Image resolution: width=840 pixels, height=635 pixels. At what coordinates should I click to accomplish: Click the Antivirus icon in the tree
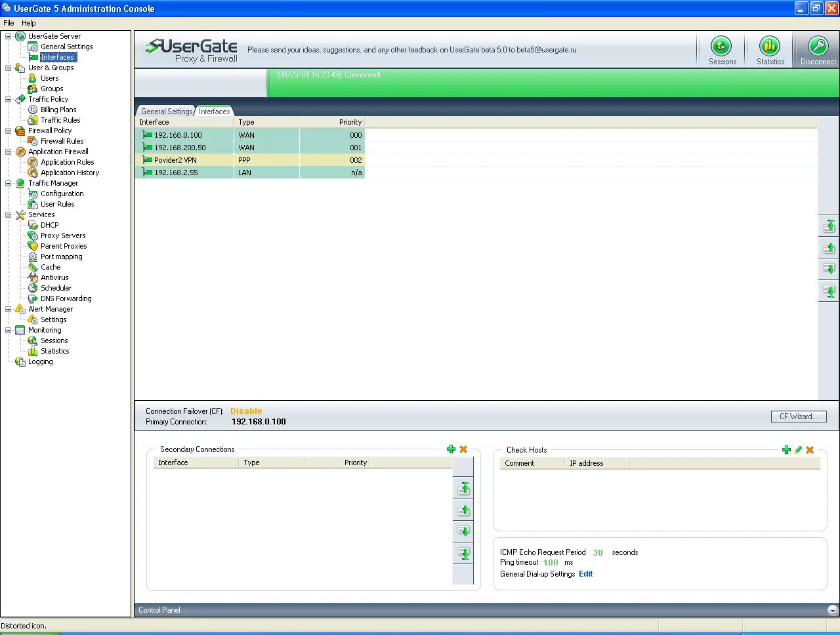tap(33, 277)
